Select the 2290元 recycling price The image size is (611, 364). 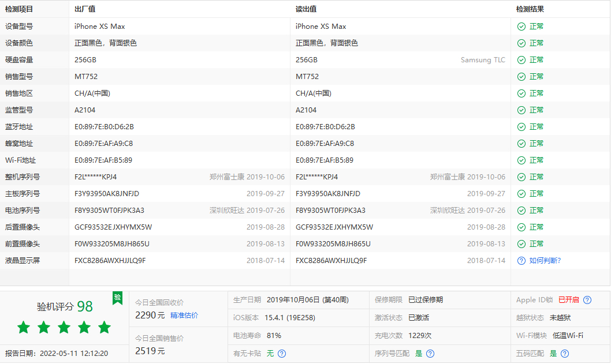tap(150, 314)
